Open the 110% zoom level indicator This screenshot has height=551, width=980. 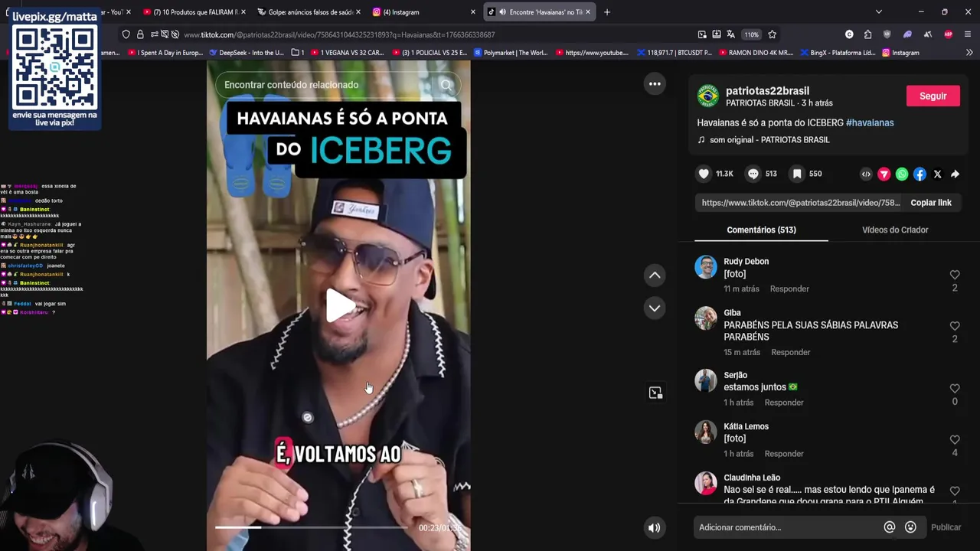(752, 34)
